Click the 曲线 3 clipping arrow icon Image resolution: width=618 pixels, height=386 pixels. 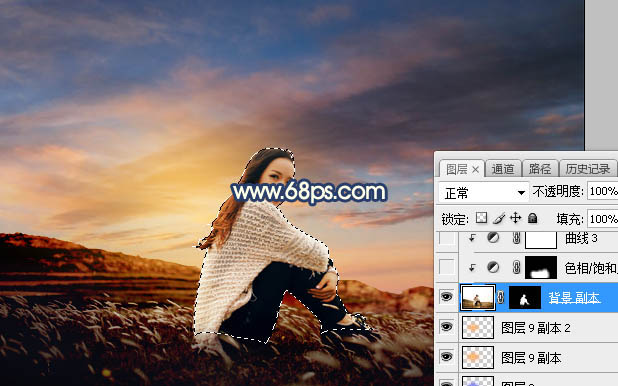click(471, 238)
